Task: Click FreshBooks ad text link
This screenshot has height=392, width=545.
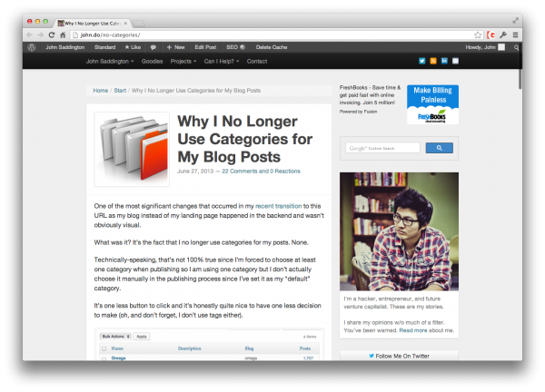Action: [x=371, y=95]
